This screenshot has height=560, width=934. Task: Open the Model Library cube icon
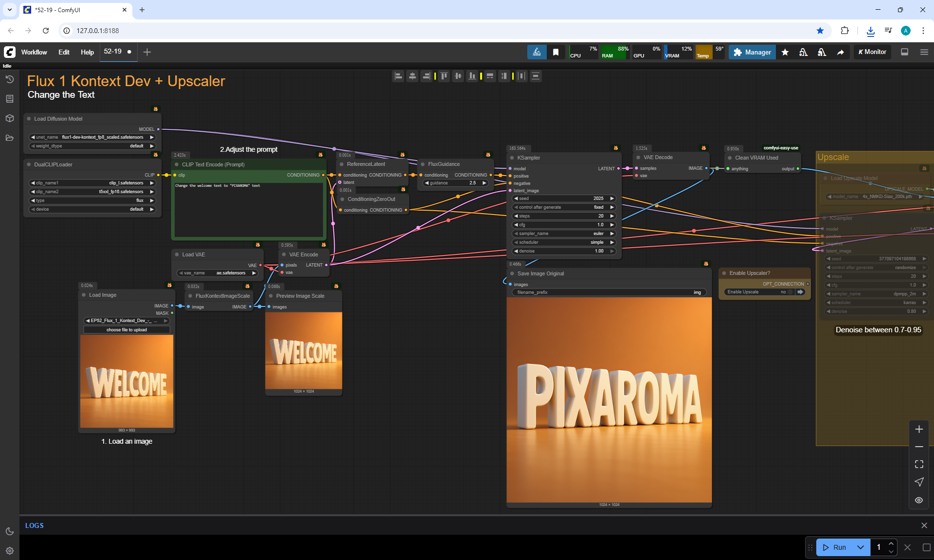coord(10,118)
